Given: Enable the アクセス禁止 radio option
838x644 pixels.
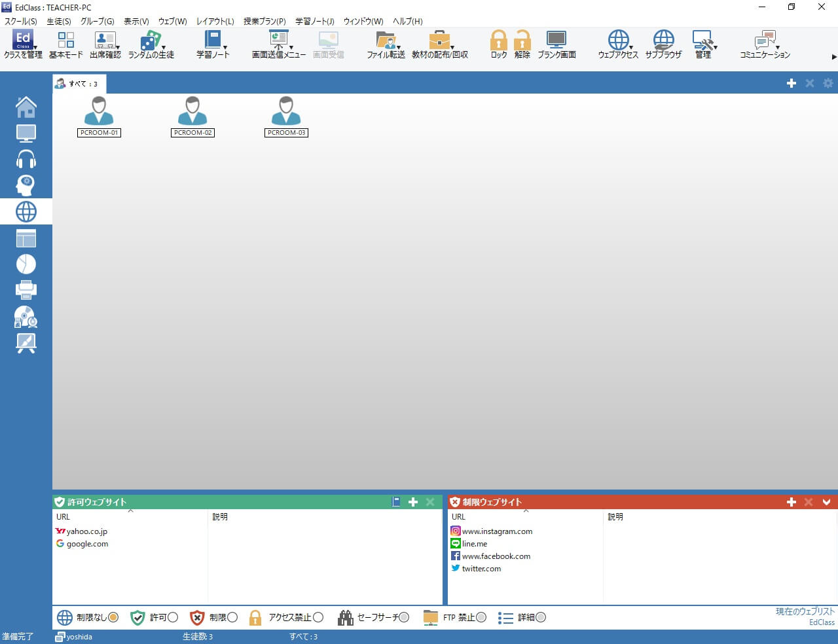Looking at the screenshot, I should pos(318,617).
